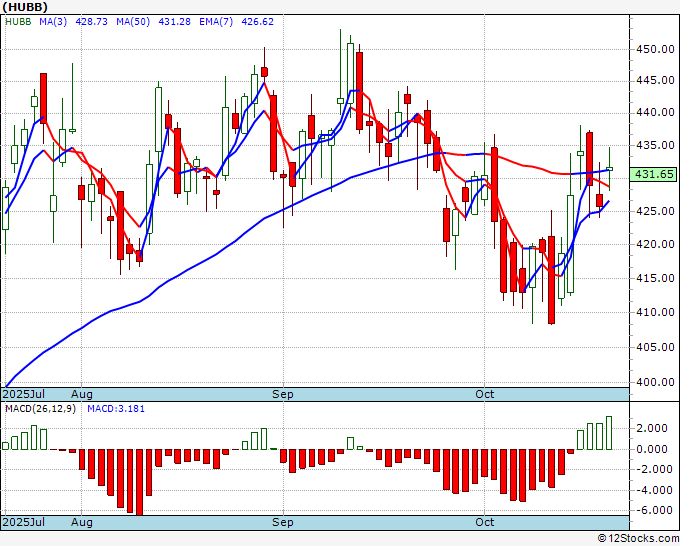Click the 431.28 MA(50) value
Image resolution: width=680 pixels, height=546 pixels.
click(174, 21)
